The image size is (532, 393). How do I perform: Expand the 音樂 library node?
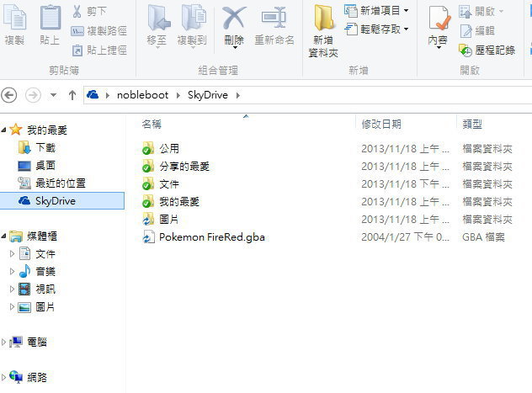pyautogui.click(x=12, y=271)
